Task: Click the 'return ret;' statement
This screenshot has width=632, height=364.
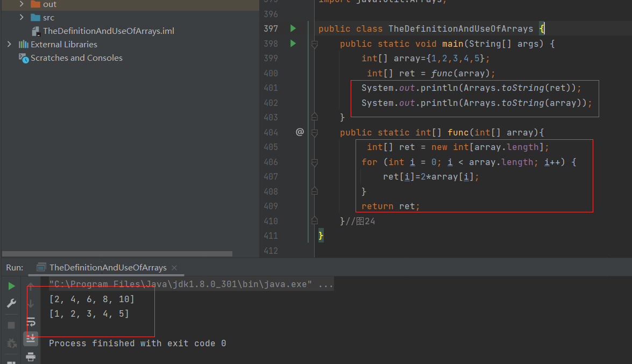Action: pos(390,206)
